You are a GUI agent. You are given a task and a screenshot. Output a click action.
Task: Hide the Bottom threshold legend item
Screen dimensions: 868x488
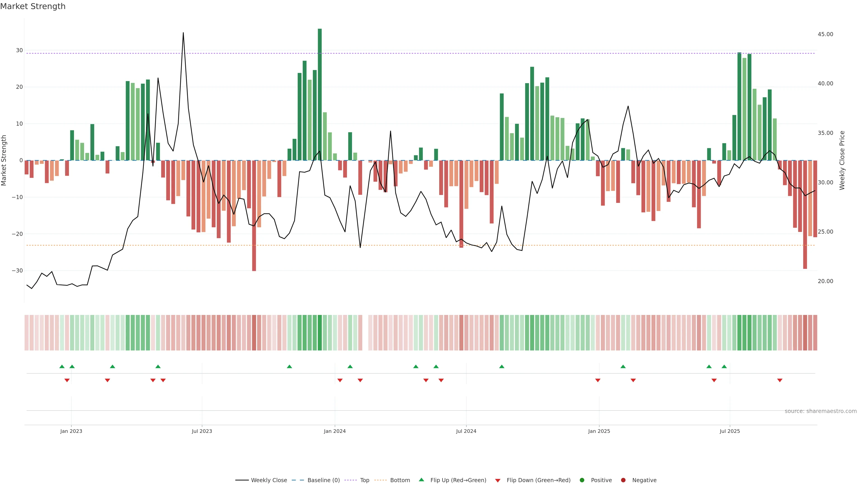point(400,480)
